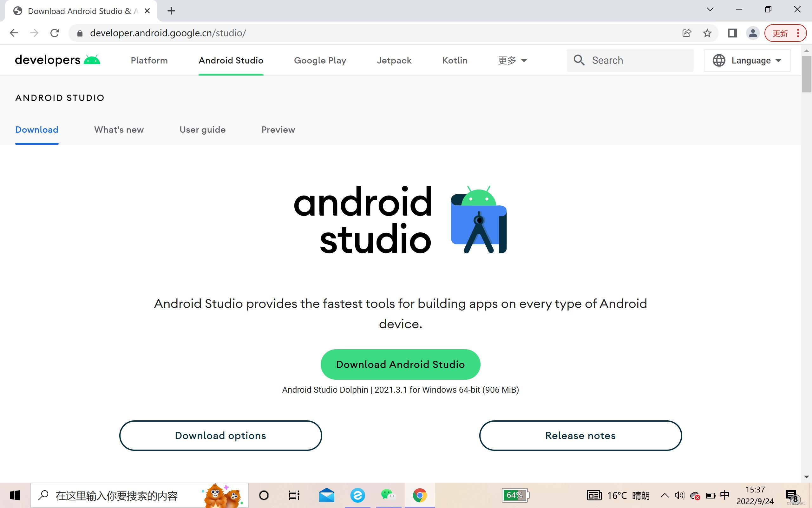
Task: Go to Platform in top navigation
Action: [149, 60]
